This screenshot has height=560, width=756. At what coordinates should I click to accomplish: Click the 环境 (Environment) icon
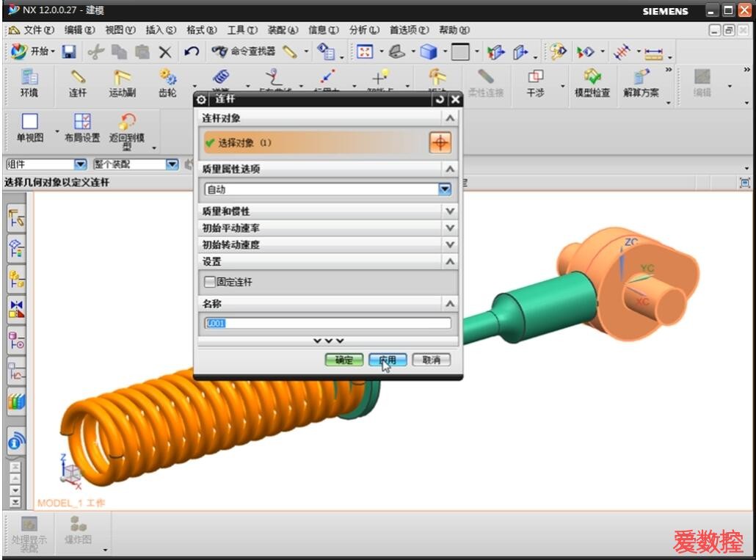(29, 83)
